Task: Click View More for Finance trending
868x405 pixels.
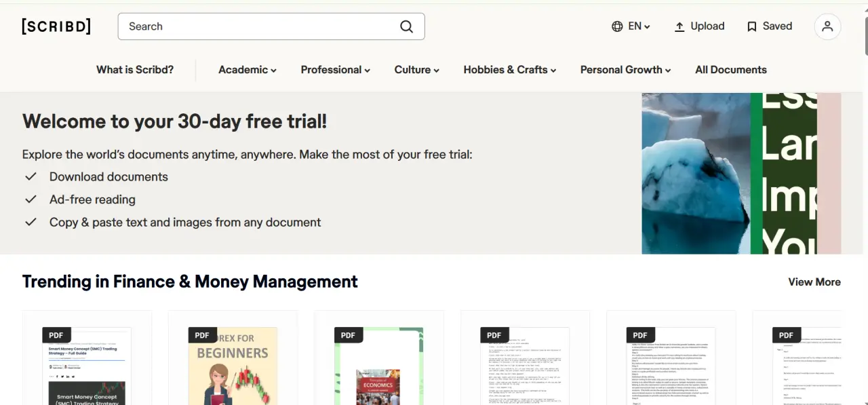Action: (814, 282)
